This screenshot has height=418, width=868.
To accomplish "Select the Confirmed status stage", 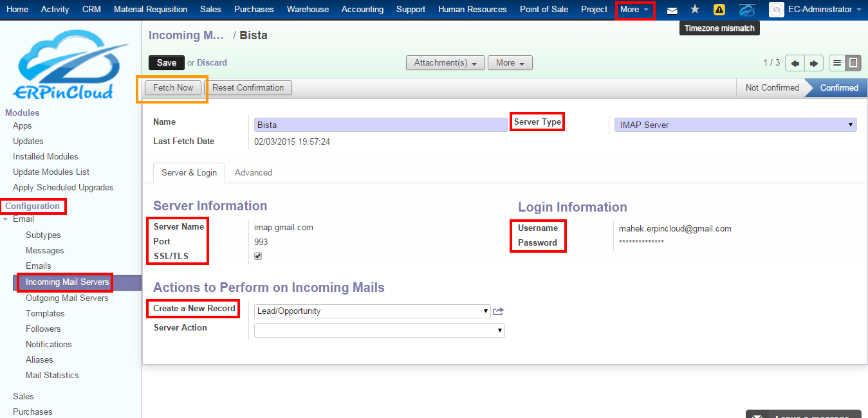I will tap(839, 88).
